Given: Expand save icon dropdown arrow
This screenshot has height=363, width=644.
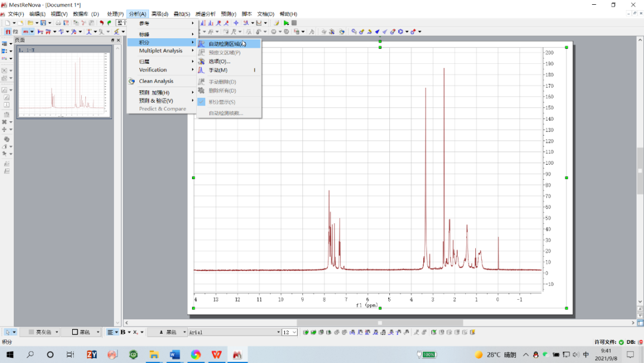Looking at the screenshot, I should click(x=49, y=23).
